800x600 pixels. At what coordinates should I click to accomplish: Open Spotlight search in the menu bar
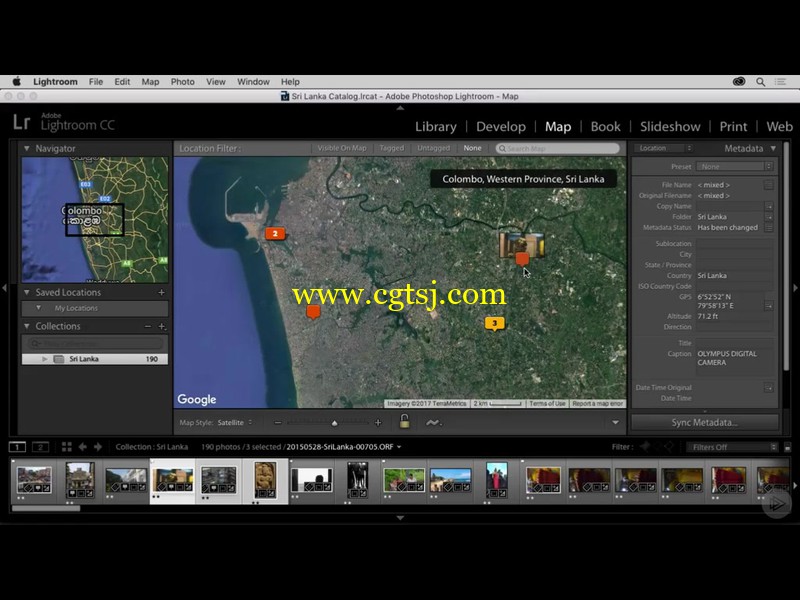(760, 82)
